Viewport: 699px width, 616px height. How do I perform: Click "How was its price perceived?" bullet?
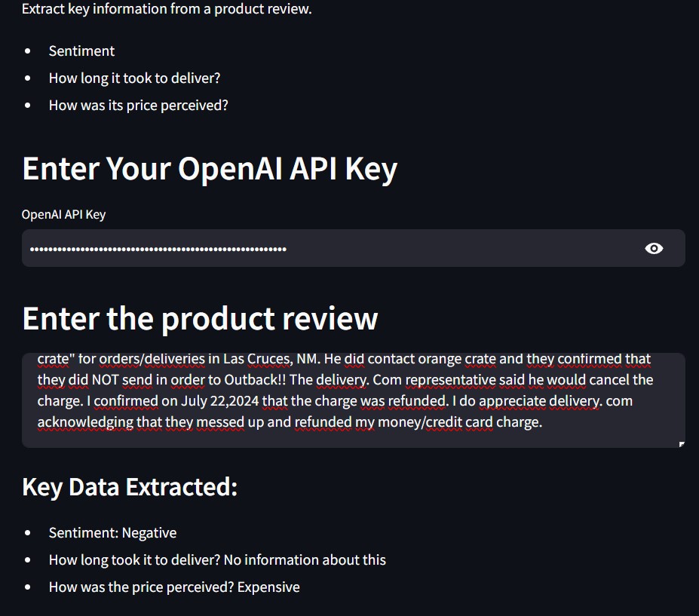(x=138, y=106)
